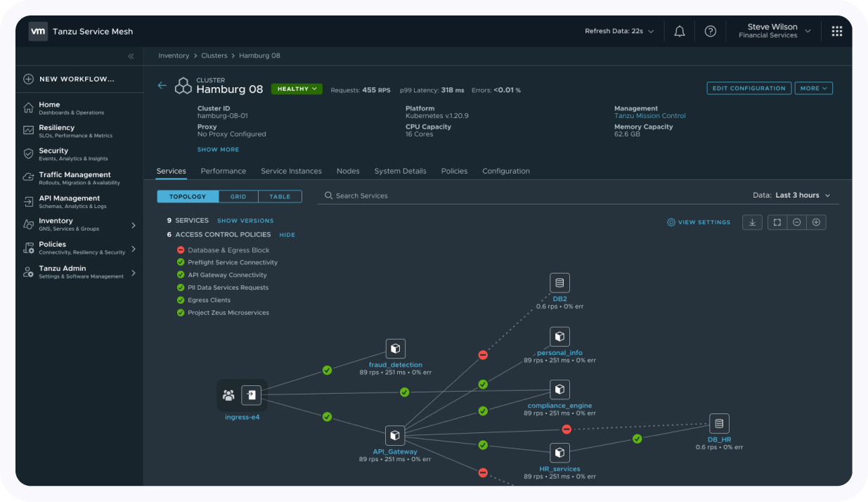Go back using the arrow beside Hamburg 08

click(x=162, y=85)
